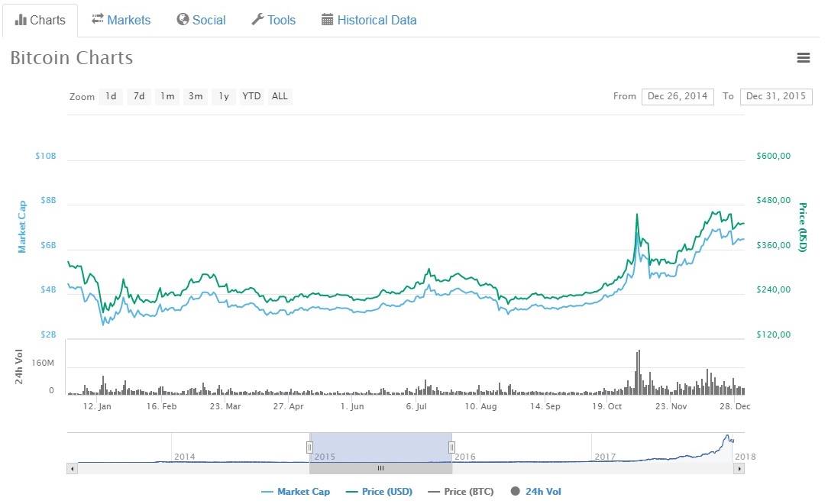Click the 1. Jun date axis label
The image size is (828, 504).
pyautogui.click(x=352, y=406)
